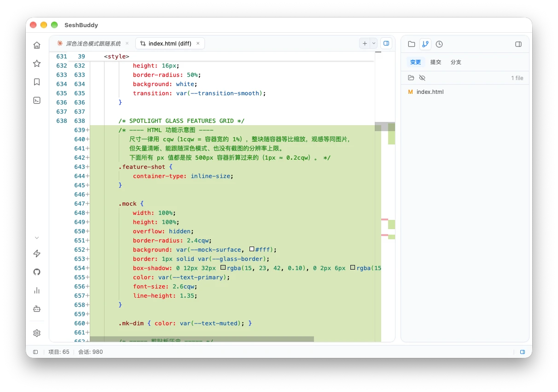Open the bar chart statistics icon
This screenshot has width=558, height=392.
37,290
